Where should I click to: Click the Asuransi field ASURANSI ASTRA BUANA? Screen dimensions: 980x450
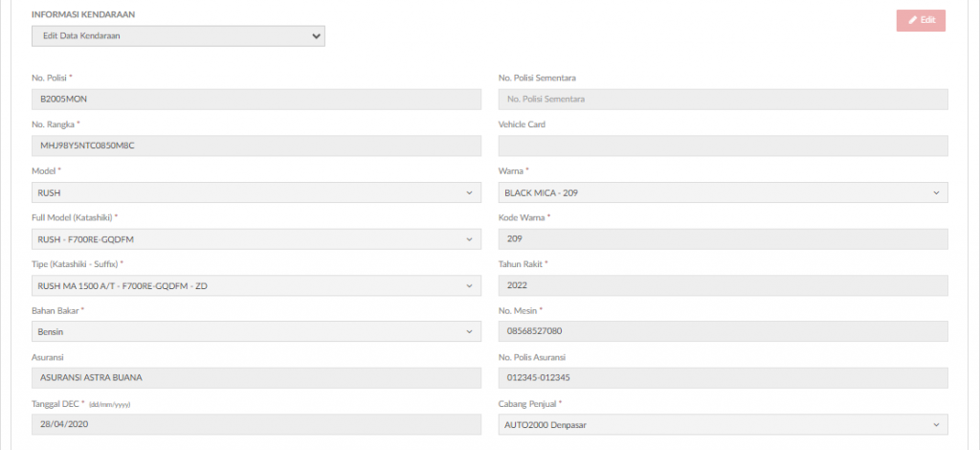click(256, 378)
